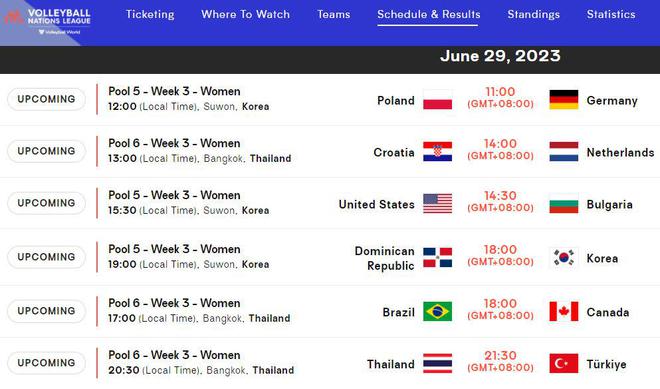Click the Korea flag icon
The width and height of the screenshot is (660, 389).
pyautogui.click(x=564, y=258)
